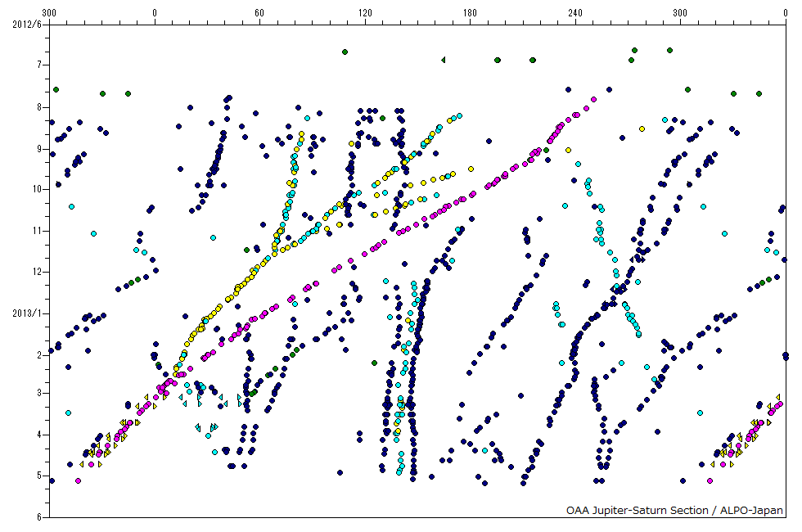Click the month "4" label on the vertical axis

39,435
